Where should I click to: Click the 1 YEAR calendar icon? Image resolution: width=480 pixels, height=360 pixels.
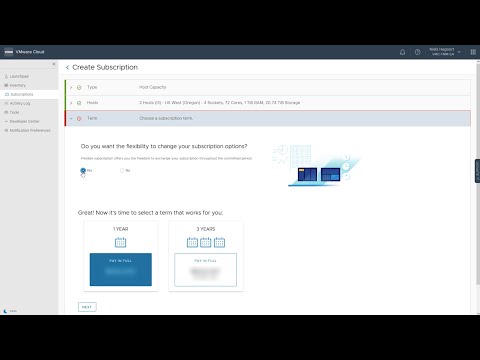coord(120,242)
